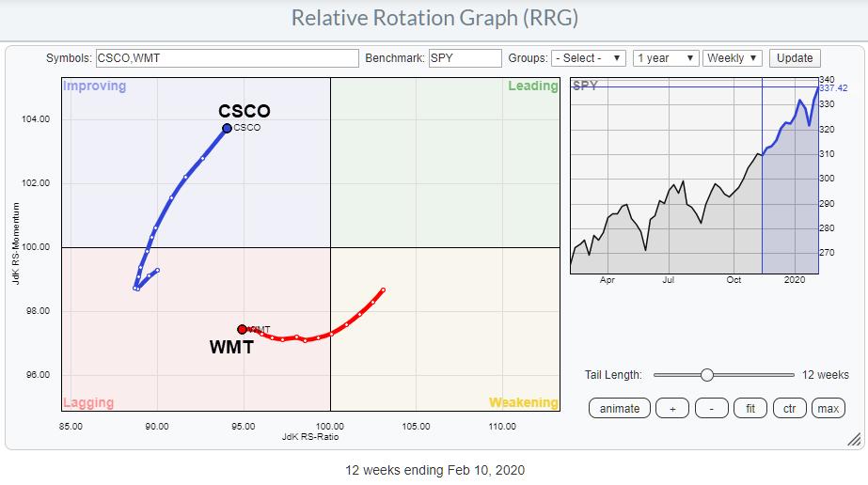Image resolution: width=868 pixels, height=485 pixels.
Task: Click the '12 weeks ending Feb 10, 2020' caption
Action: point(435,470)
